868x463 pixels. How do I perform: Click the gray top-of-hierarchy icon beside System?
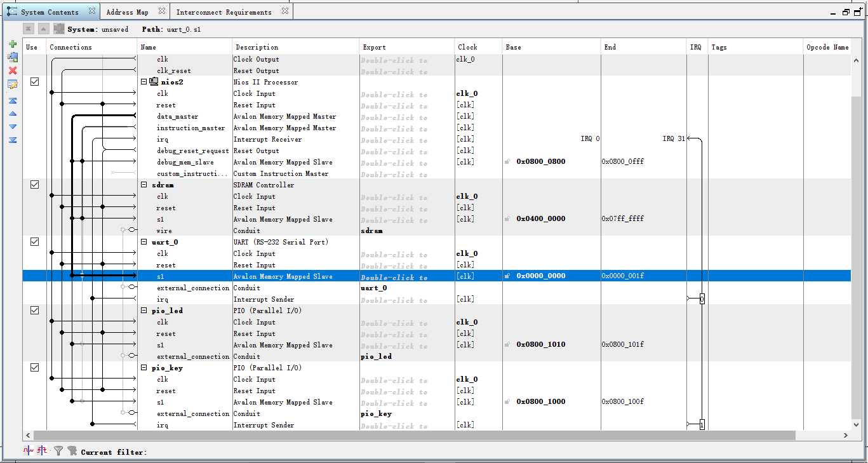tap(29, 29)
